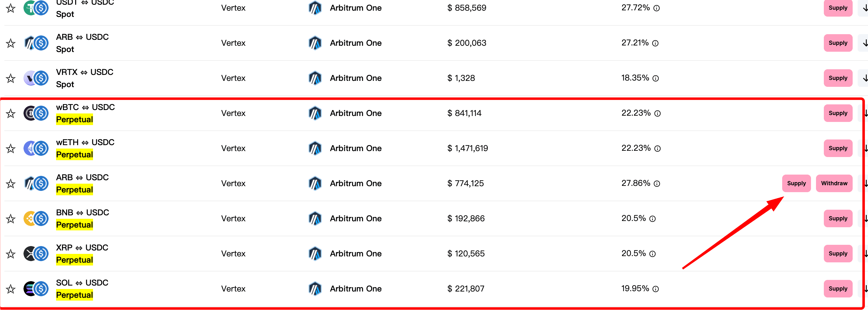
Task: Supply to wETH USDC Perpetual pool
Action: [838, 149]
